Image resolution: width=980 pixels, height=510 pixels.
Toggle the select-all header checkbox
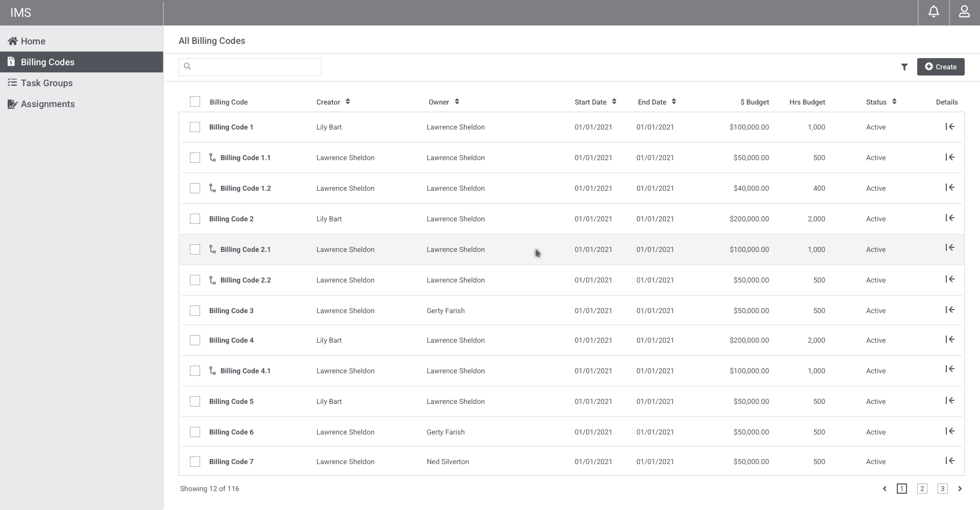click(195, 101)
